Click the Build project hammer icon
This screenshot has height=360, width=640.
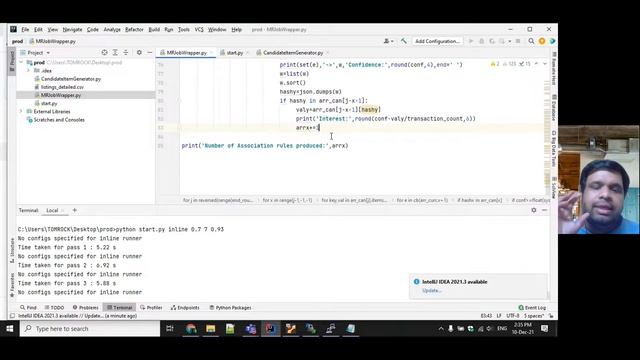point(404,41)
